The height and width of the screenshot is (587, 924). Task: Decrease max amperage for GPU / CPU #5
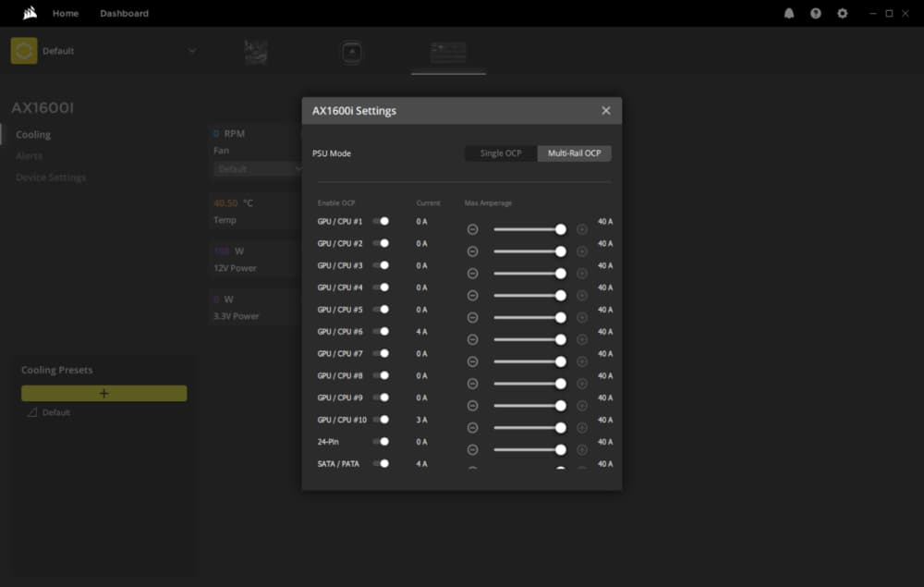coord(472,318)
